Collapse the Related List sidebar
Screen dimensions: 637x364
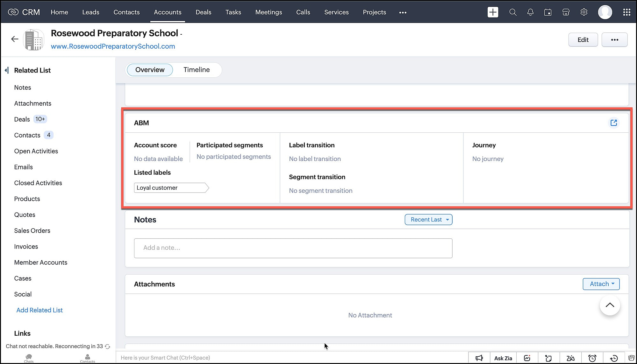7,70
